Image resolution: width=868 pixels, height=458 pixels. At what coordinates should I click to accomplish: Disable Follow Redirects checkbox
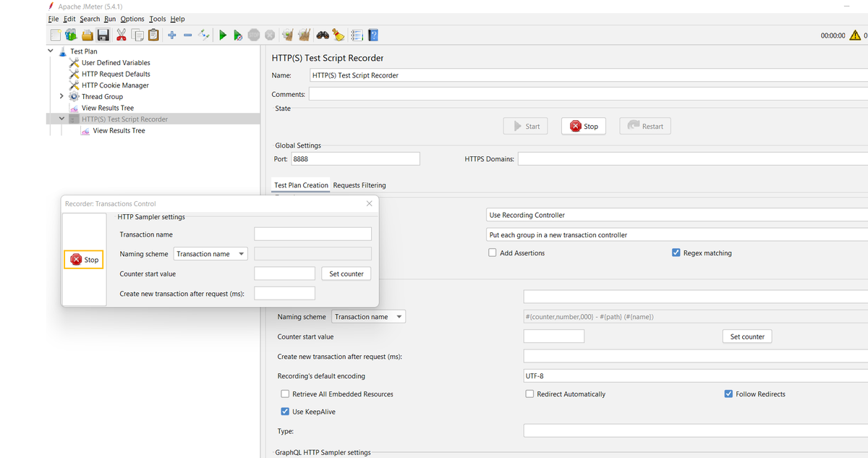(x=728, y=394)
